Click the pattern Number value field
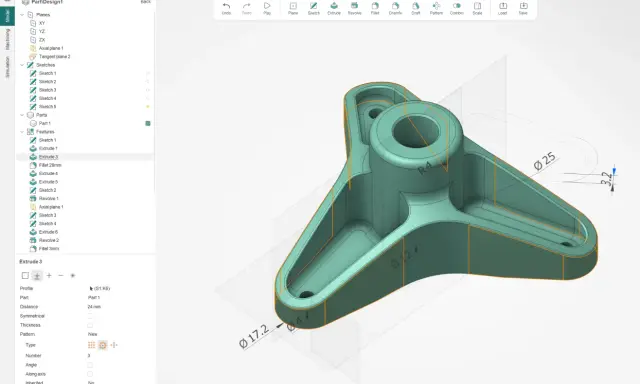This screenshot has width=640, height=384. click(89, 356)
